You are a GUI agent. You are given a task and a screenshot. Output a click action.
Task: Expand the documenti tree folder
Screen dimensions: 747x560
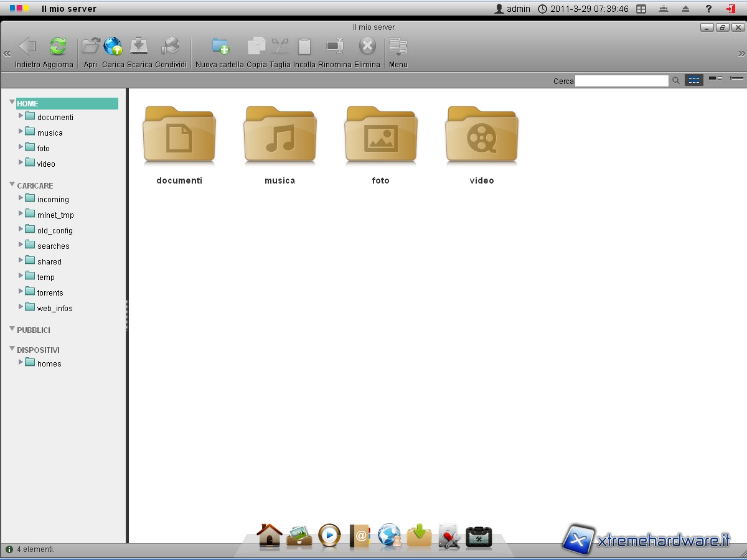coord(21,116)
